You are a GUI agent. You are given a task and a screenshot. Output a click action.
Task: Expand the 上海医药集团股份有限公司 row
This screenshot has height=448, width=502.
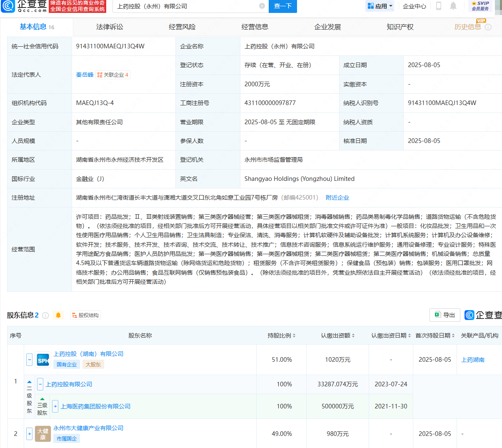point(55,406)
